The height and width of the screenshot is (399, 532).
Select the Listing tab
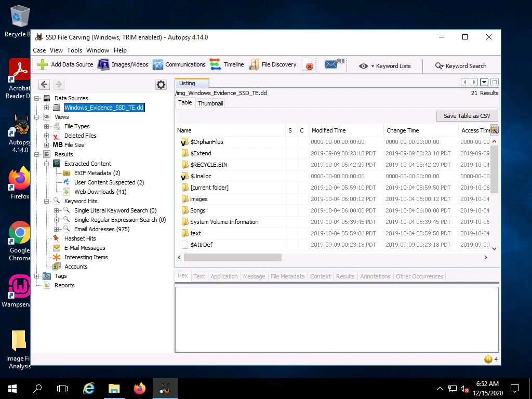[x=192, y=83]
